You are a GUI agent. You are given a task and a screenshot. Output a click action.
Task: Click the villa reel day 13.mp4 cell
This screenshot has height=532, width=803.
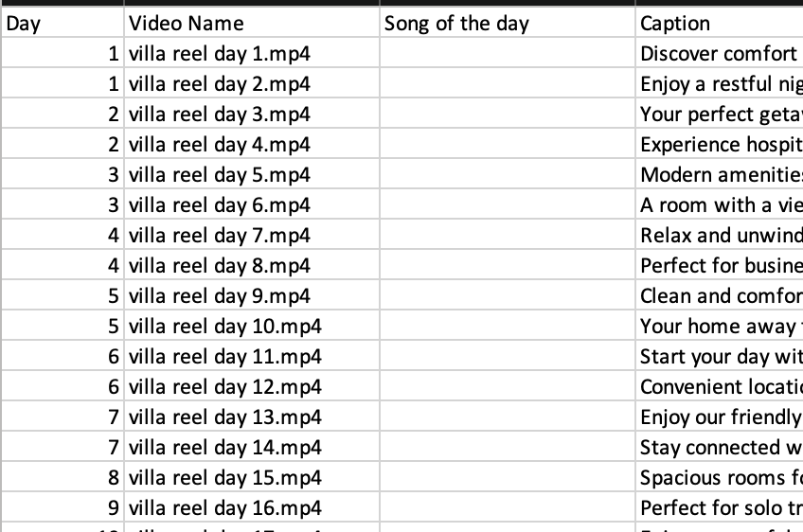(x=252, y=417)
